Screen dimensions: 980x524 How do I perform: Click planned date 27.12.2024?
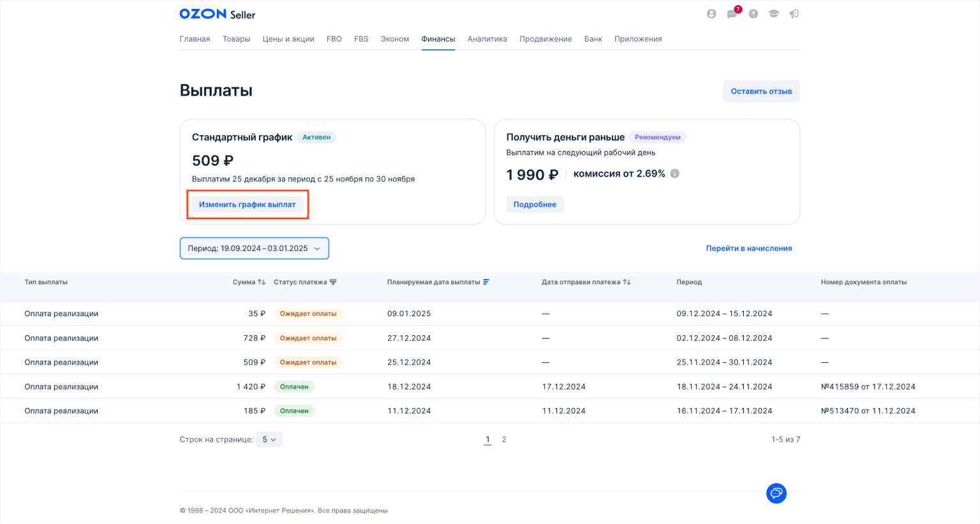click(x=409, y=338)
